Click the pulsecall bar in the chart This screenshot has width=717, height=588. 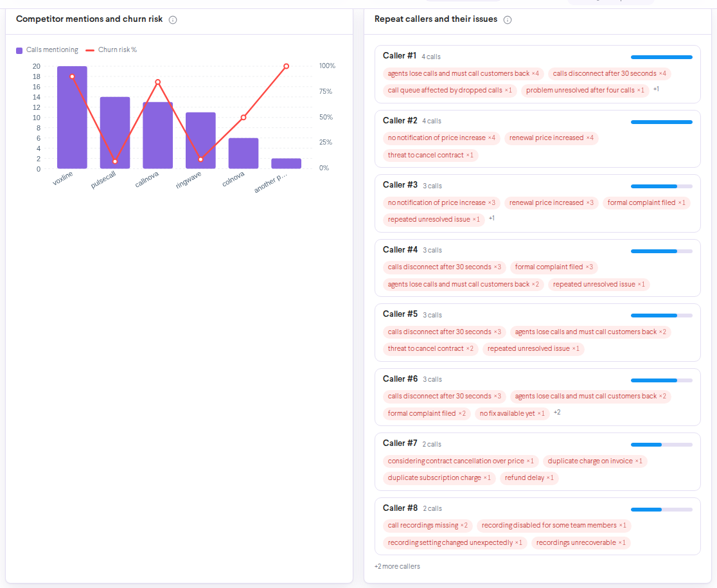point(115,133)
